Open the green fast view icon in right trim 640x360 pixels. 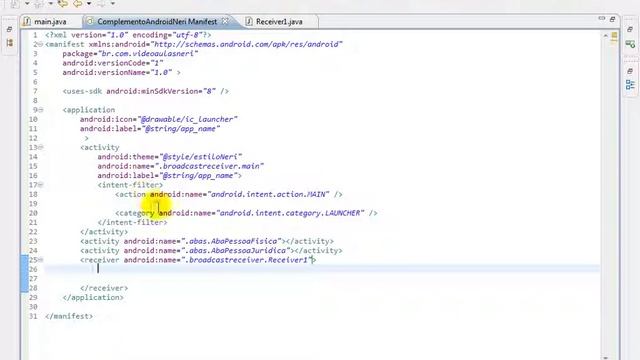630,43
